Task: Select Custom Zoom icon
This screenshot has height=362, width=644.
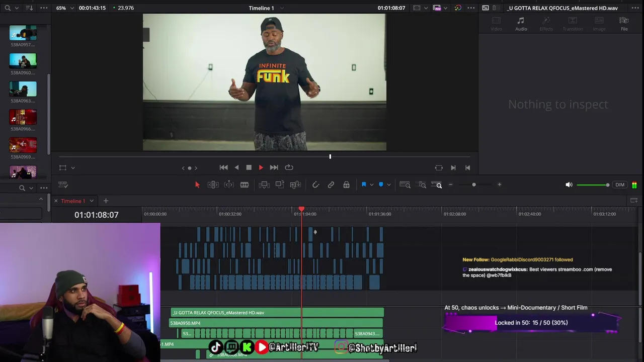Action: coord(437,185)
